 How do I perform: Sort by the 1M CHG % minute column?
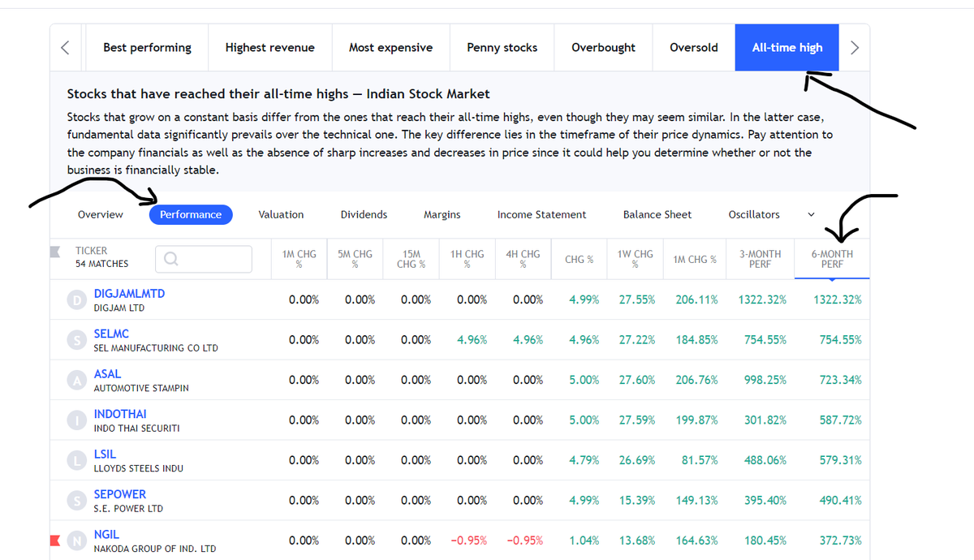click(x=299, y=259)
